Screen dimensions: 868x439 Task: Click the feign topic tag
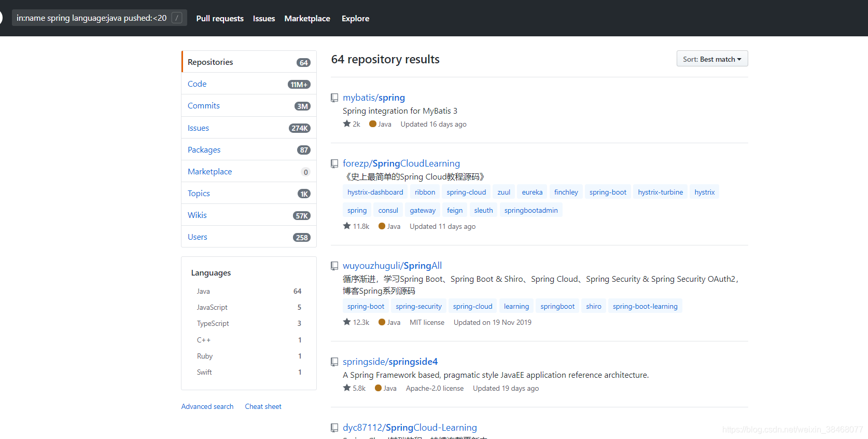tap(455, 210)
